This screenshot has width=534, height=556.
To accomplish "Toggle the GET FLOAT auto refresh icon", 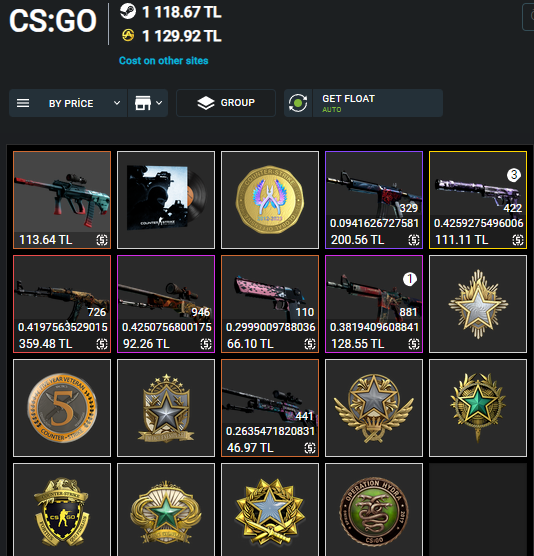I will pos(298,103).
